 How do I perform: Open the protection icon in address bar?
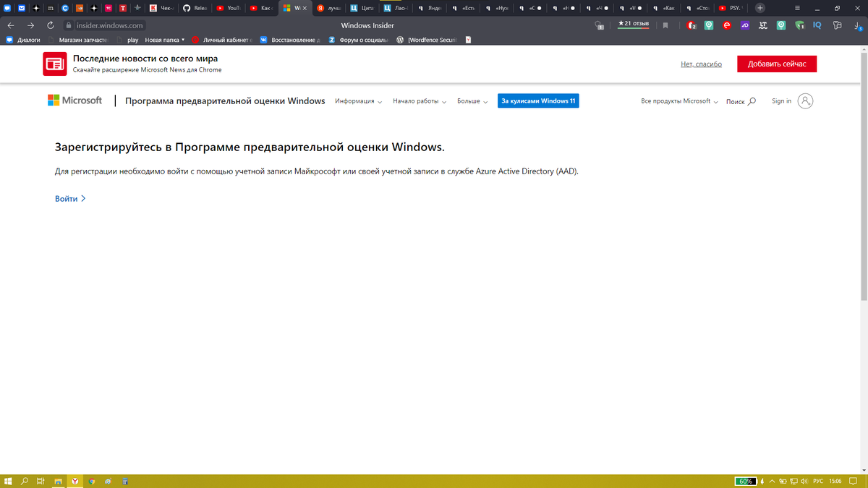pyautogui.click(x=599, y=25)
